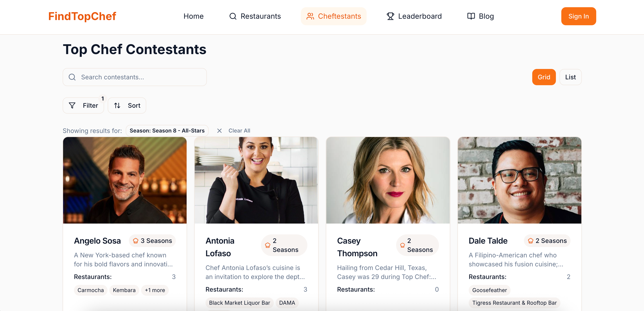Image resolution: width=644 pixels, height=311 pixels.
Task: Select the Kembara restaurant tag
Action: [124, 290]
